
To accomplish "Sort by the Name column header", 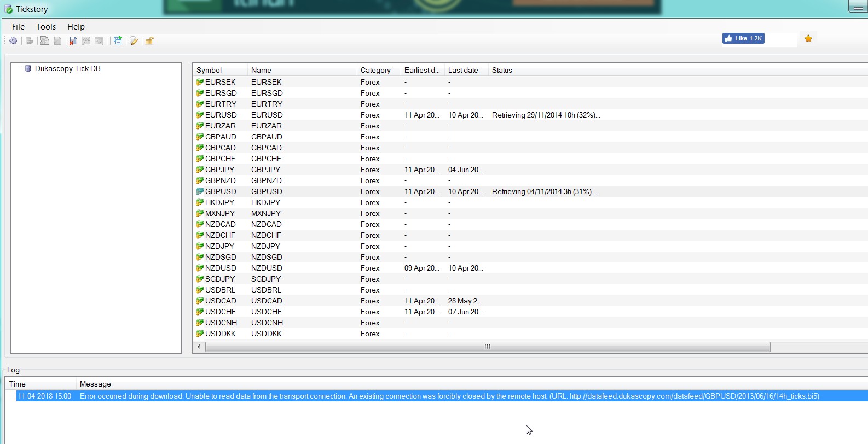I will pyautogui.click(x=302, y=70).
